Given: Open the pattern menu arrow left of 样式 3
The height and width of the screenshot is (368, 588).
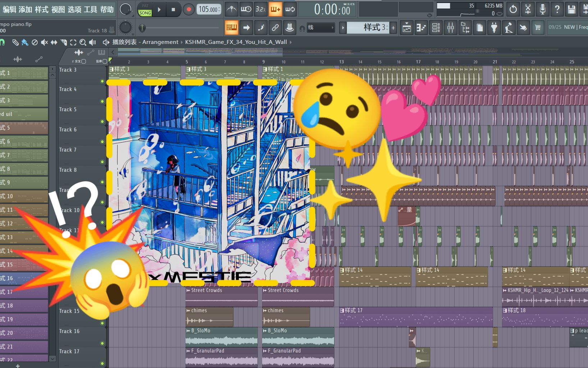Looking at the screenshot, I should pyautogui.click(x=343, y=27).
